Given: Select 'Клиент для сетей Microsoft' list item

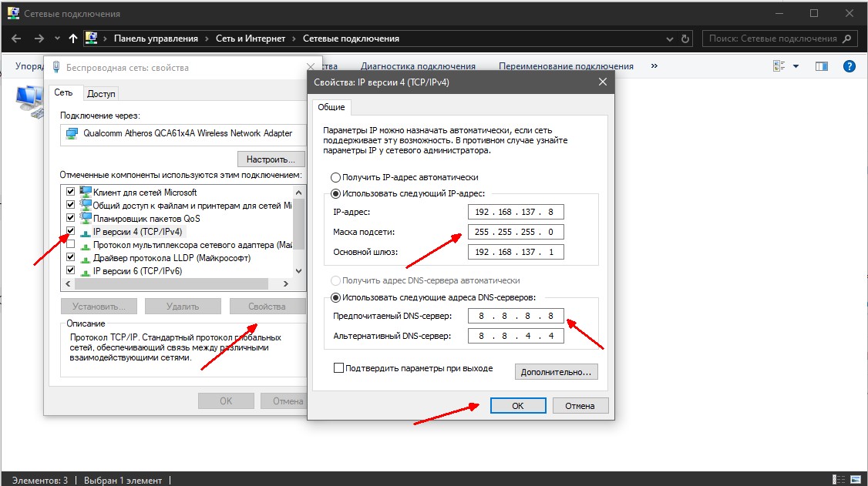Looking at the screenshot, I should pos(145,193).
